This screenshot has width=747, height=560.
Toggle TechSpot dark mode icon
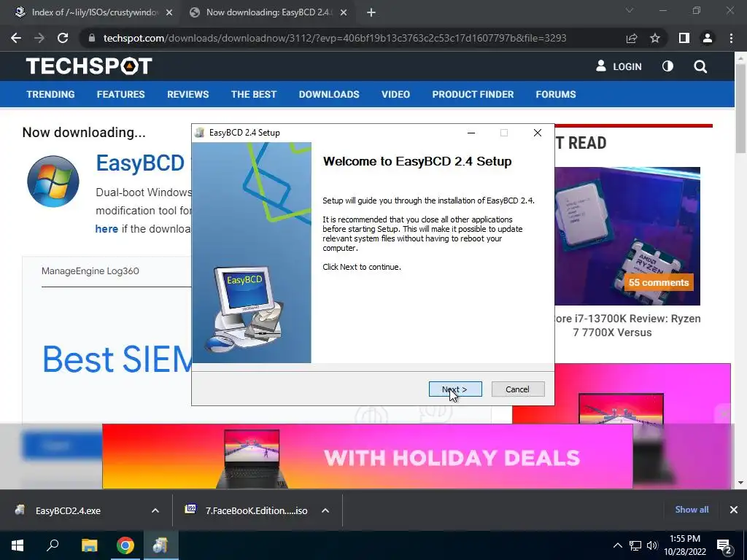667,66
